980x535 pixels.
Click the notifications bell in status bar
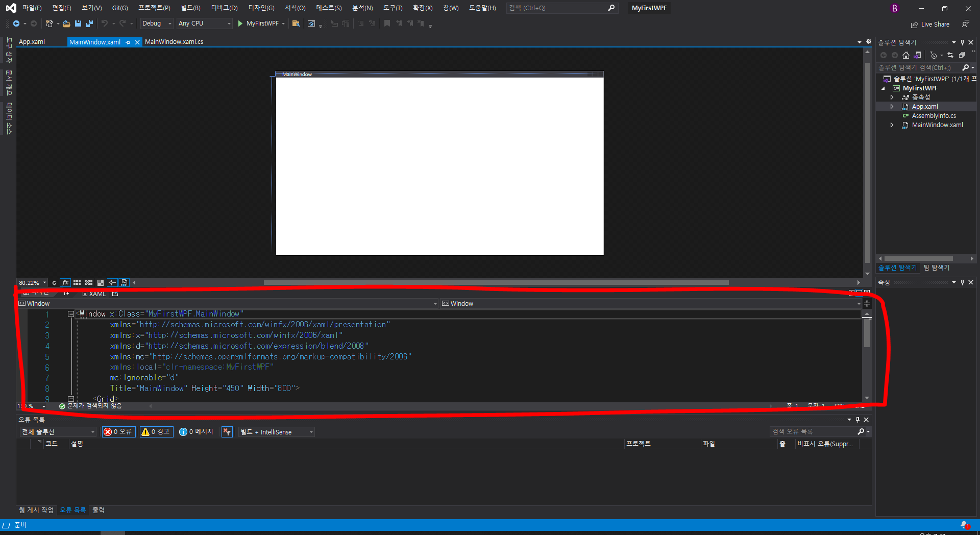point(964,525)
